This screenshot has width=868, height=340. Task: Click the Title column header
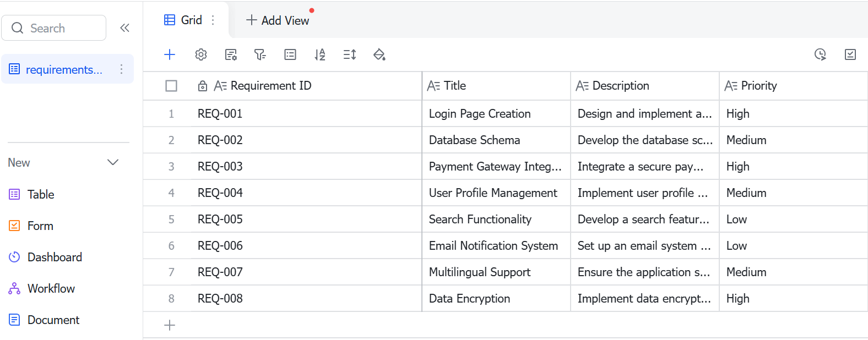(x=496, y=86)
